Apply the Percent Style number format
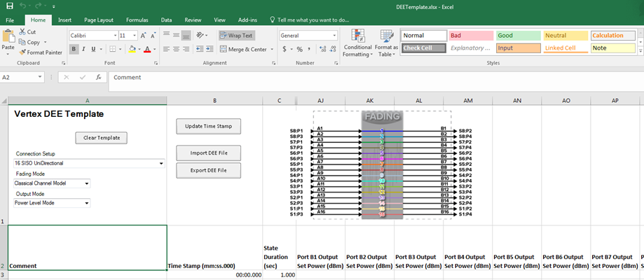The image size is (644, 280). [299, 50]
